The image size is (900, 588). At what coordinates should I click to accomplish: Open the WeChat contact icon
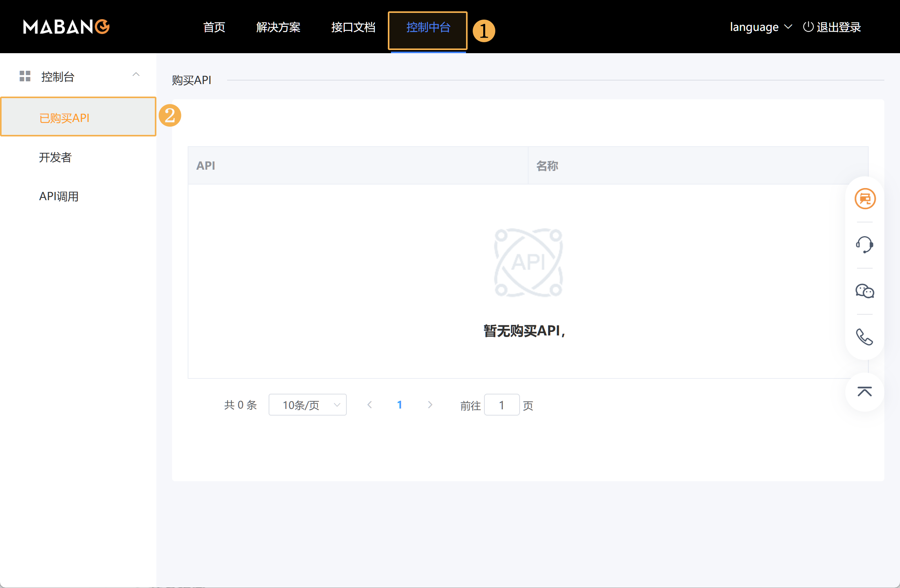coord(865,291)
